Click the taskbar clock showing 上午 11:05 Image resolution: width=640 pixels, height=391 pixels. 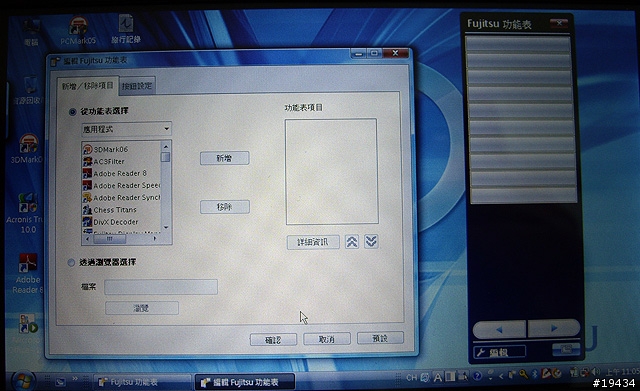tap(621, 371)
